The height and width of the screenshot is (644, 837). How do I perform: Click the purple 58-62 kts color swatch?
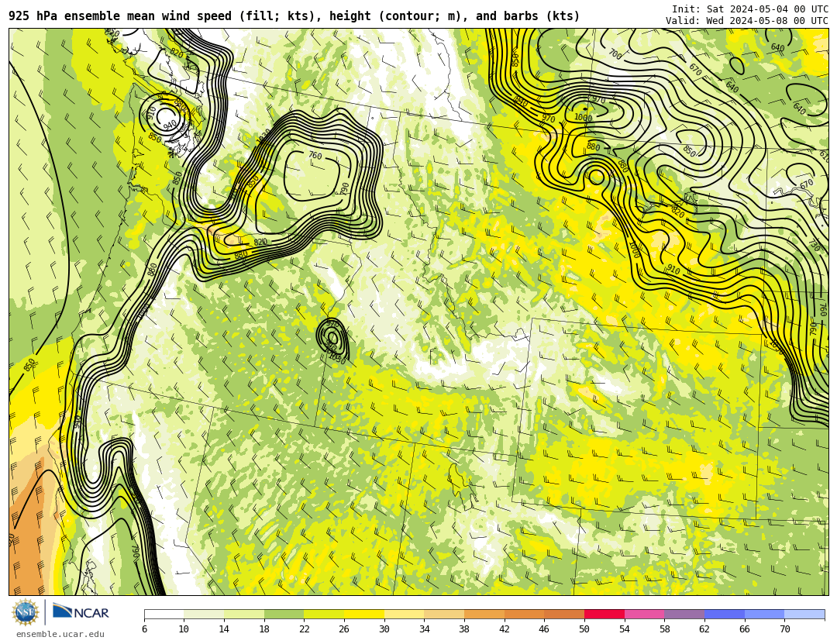point(684,614)
